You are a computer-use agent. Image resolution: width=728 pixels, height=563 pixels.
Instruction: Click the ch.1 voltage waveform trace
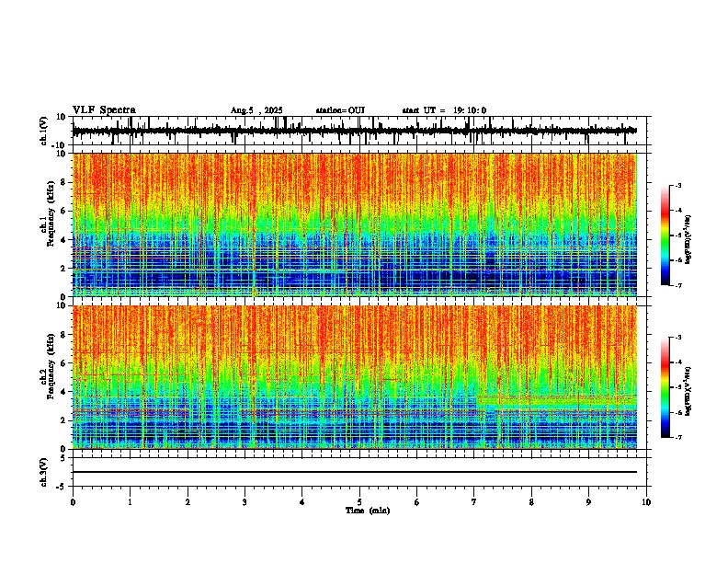click(354, 131)
